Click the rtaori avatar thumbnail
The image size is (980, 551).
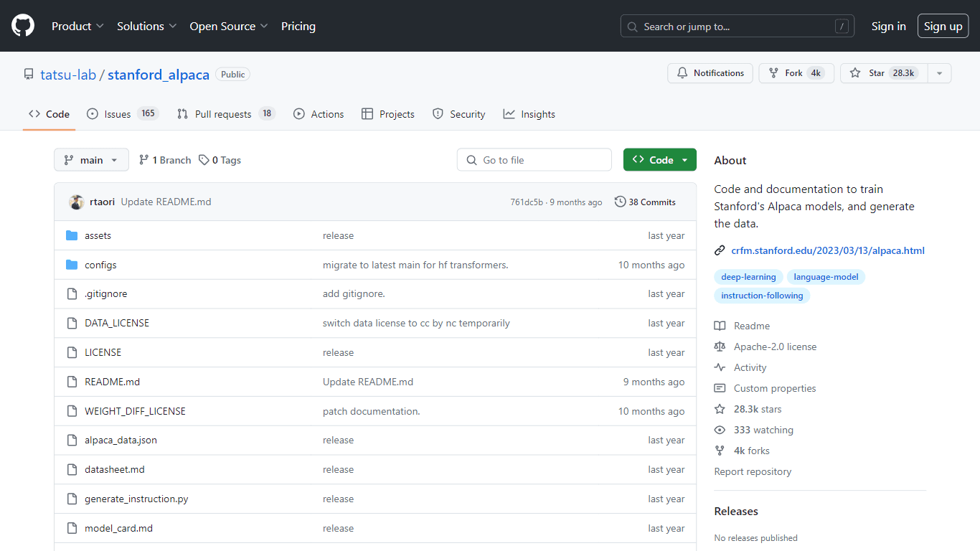77,202
